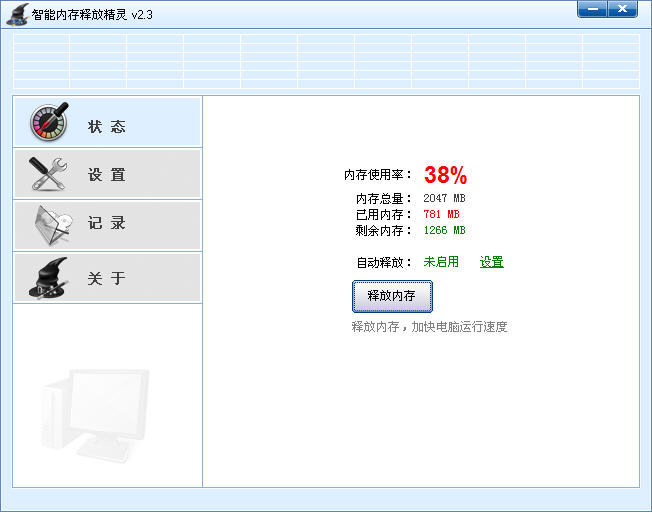Open the 设置 sidebar tab label
652x512 pixels.
(x=107, y=175)
